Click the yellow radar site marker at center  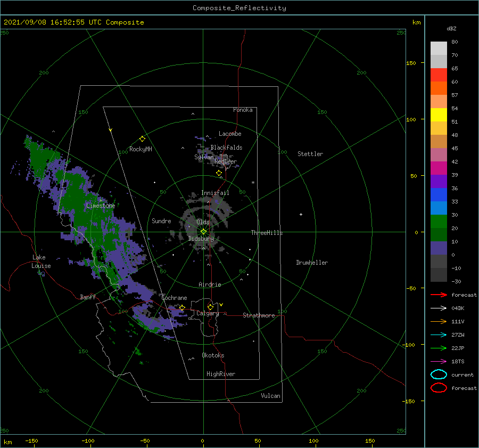(203, 232)
